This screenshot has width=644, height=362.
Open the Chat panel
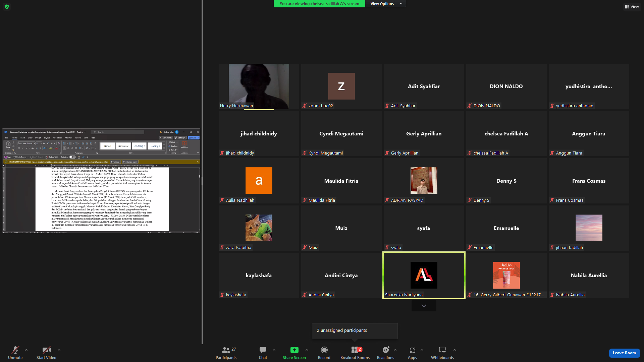tap(263, 353)
